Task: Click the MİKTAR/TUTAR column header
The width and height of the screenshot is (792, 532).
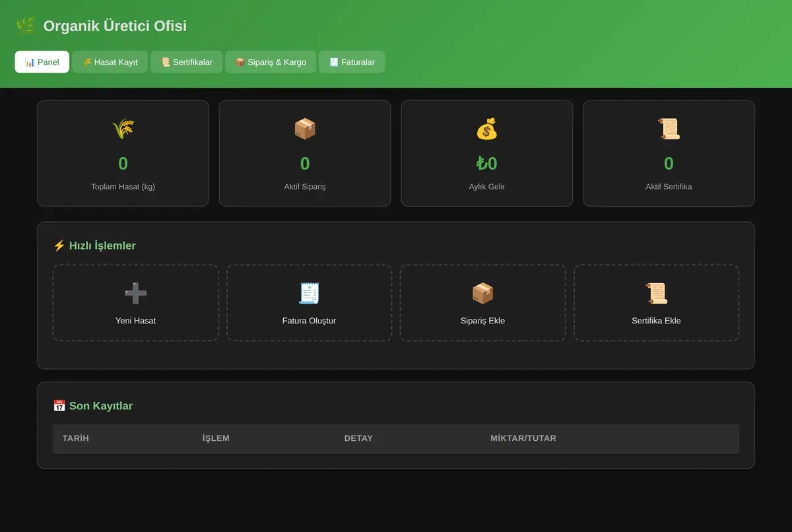Action: [x=523, y=438]
